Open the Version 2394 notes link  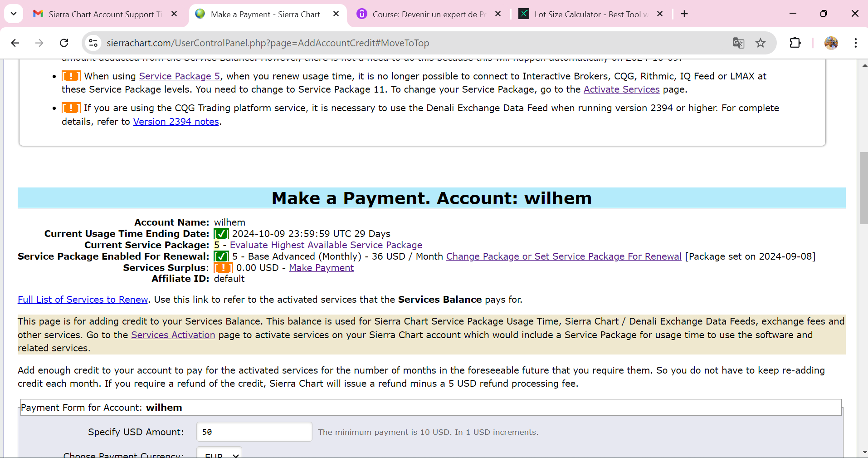(x=176, y=122)
